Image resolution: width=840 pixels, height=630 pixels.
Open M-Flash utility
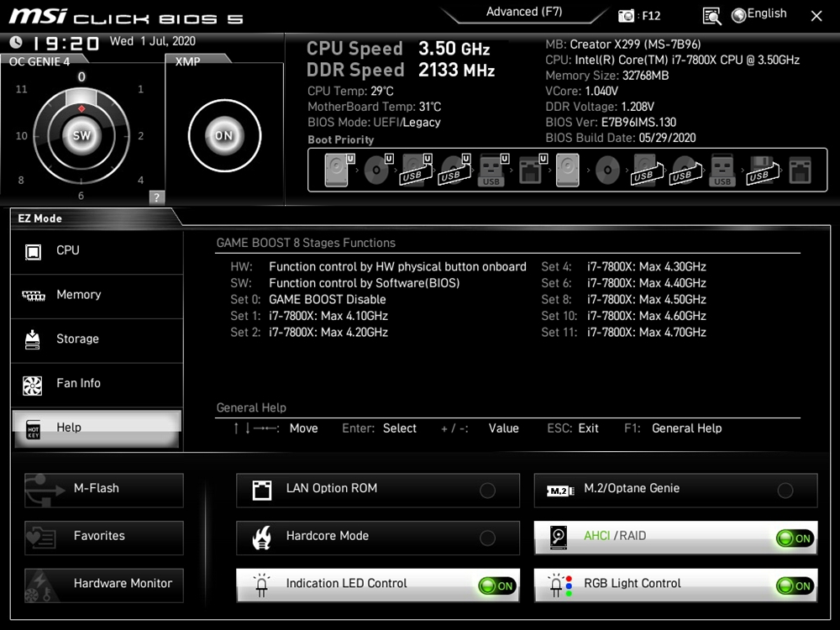coord(104,491)
